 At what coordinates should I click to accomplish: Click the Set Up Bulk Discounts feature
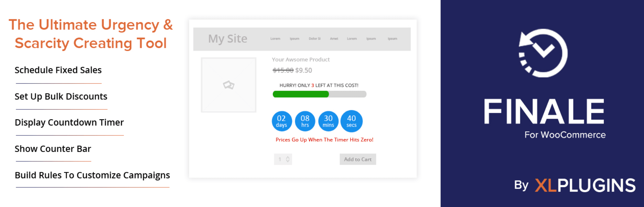tap(61, 97)
